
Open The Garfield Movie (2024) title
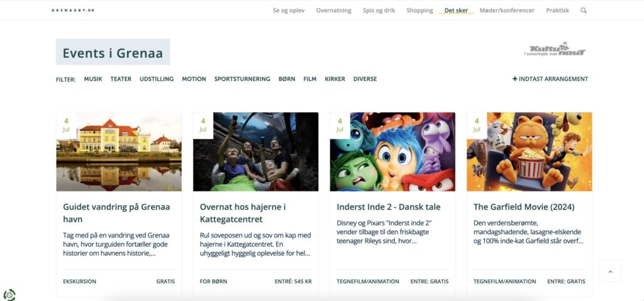[x=524, y=207]
